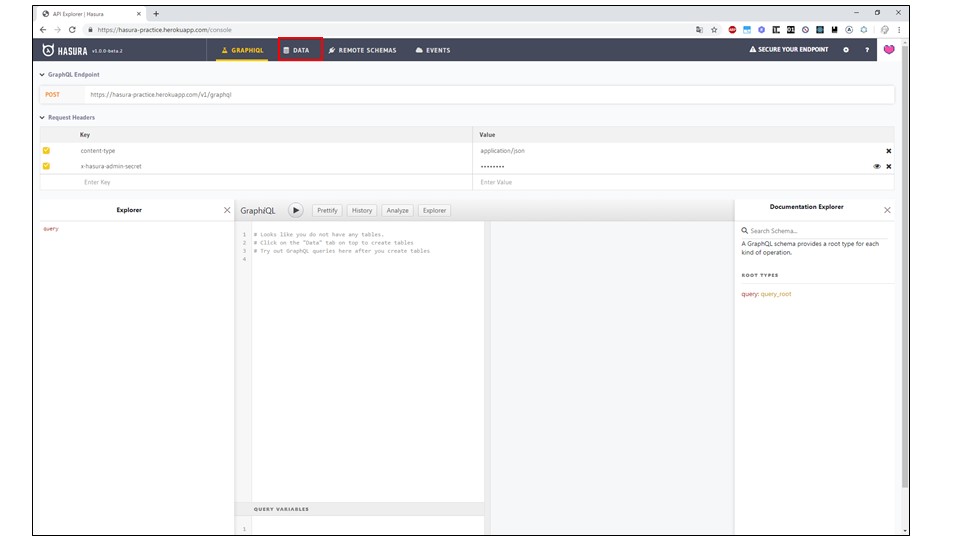Remove the x-hasura-admin-secret header row

888,167
